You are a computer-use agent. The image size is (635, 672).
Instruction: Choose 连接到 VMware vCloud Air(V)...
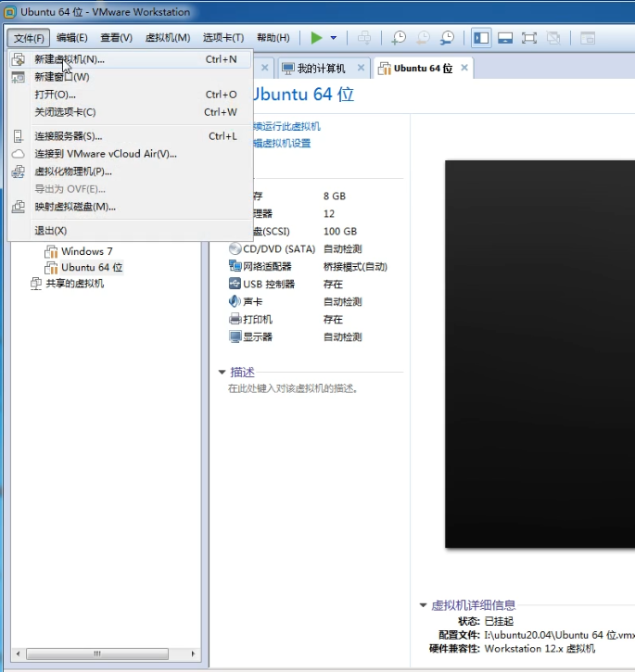click(x=130, y=154)
